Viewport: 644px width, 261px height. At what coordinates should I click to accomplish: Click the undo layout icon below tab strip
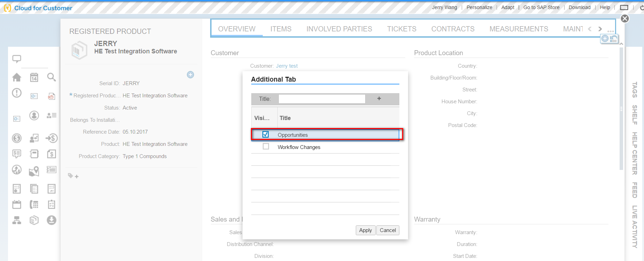[x=613, y=39]
